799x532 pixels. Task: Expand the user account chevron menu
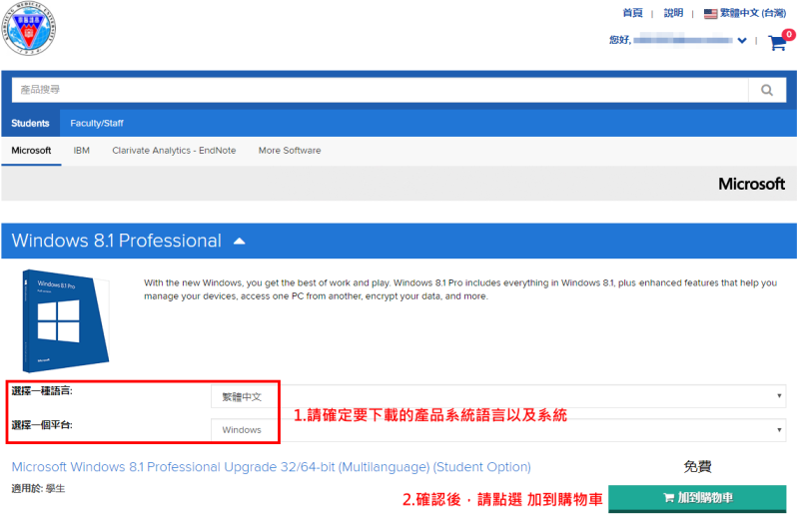pos(742,40)
